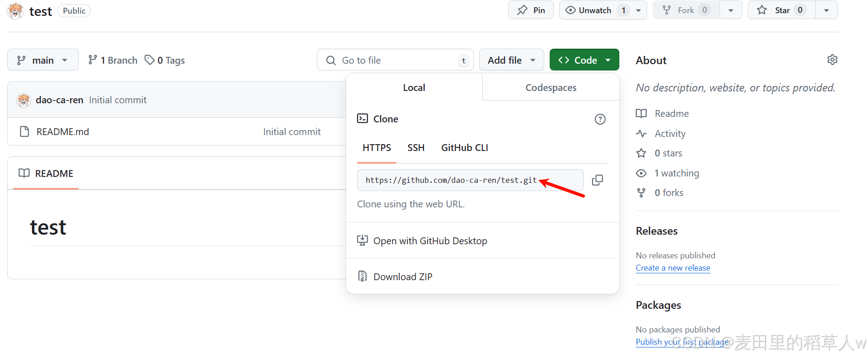This screenshot has height=357, width=868.
Task: Click the test heading in README
Action: pos(48,227)
